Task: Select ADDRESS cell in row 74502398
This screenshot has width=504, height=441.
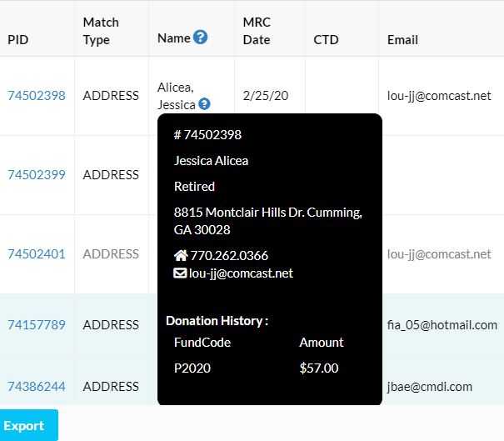Action: [111, 96]
